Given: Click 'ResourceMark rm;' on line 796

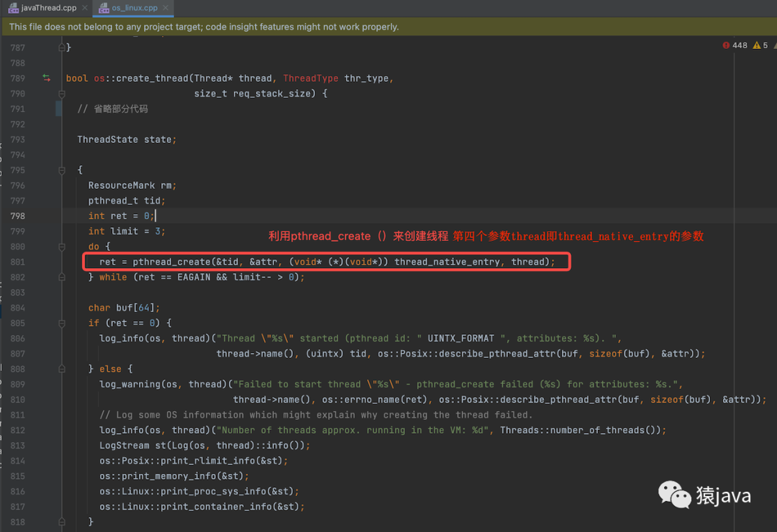Looking at the screenshot, I should coord(132,185).
